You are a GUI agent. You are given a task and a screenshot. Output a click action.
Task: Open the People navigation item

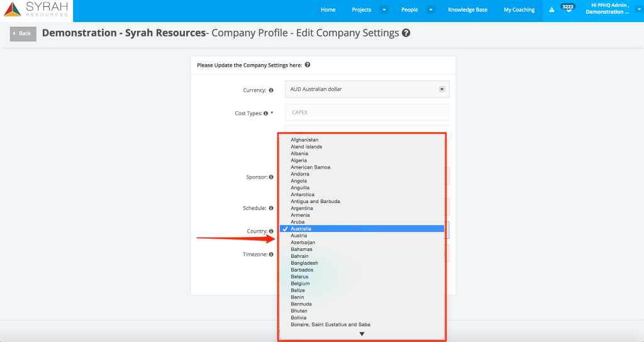409,10
